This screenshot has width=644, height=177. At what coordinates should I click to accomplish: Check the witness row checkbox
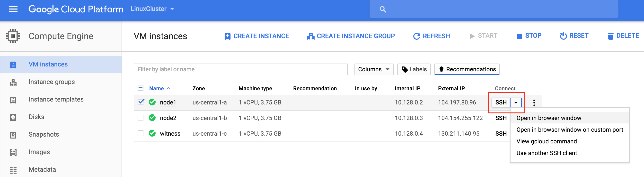141,133
